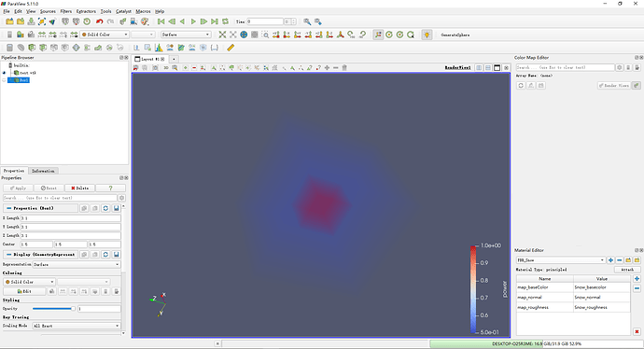The width and height of the screenshot is (644, 349).
Task: Collapse the Properties (Box1) section
Action: 9,208
